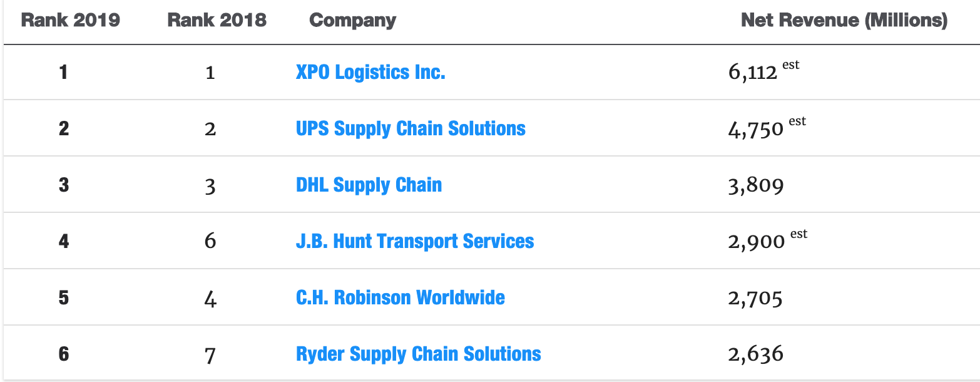The image size is (980, 382).
Task: Open the XPO Logistics Inc. link
Action: pyautogui.click(x=370, y=72)
